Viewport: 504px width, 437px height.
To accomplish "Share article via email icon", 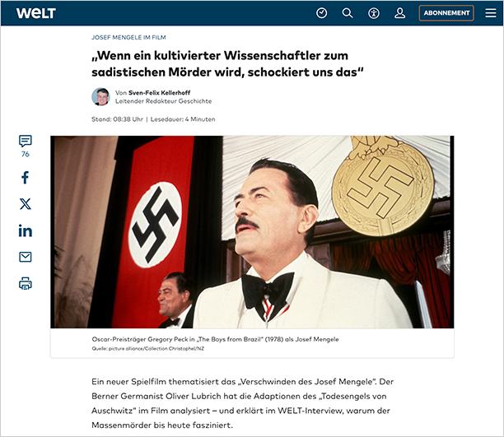I will point(26,257).
